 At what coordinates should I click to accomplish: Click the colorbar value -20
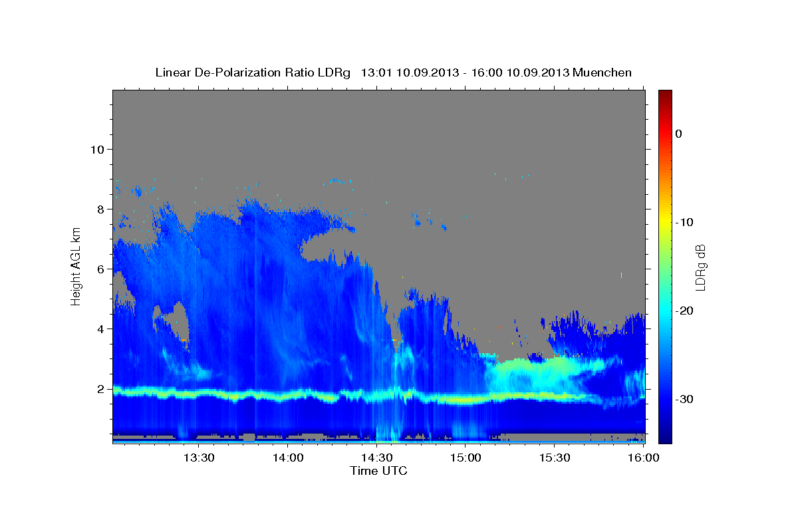click(x=684, y=311)
